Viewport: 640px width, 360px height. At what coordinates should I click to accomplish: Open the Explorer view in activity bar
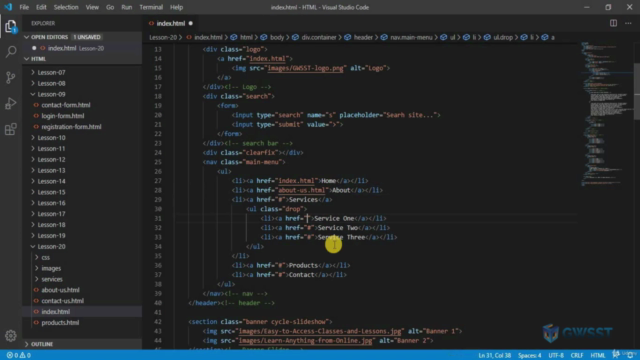pyautogui.click(x=11, y=27)
